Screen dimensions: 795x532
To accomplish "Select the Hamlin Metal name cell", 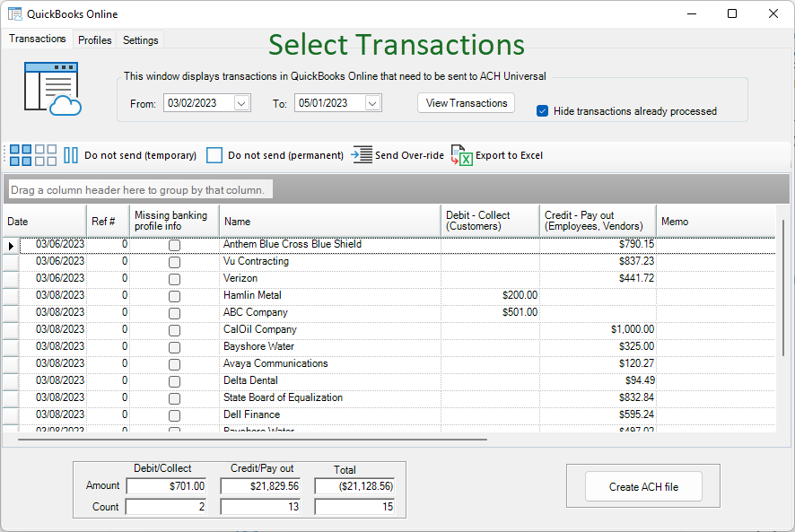I will (x=330, y=295).
